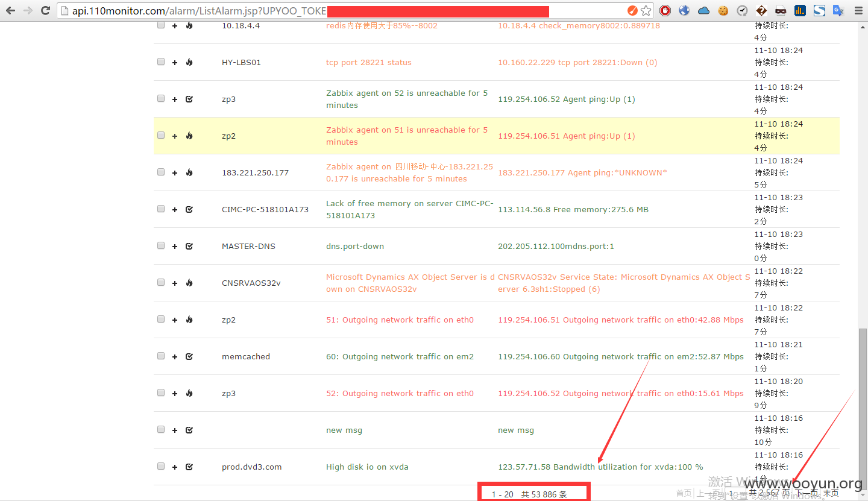Image resolution: width=868 pixels, height=501 pixels.
Task: Expand the CIMC-PC-518101A173 row details
Action: click(175, 210)
